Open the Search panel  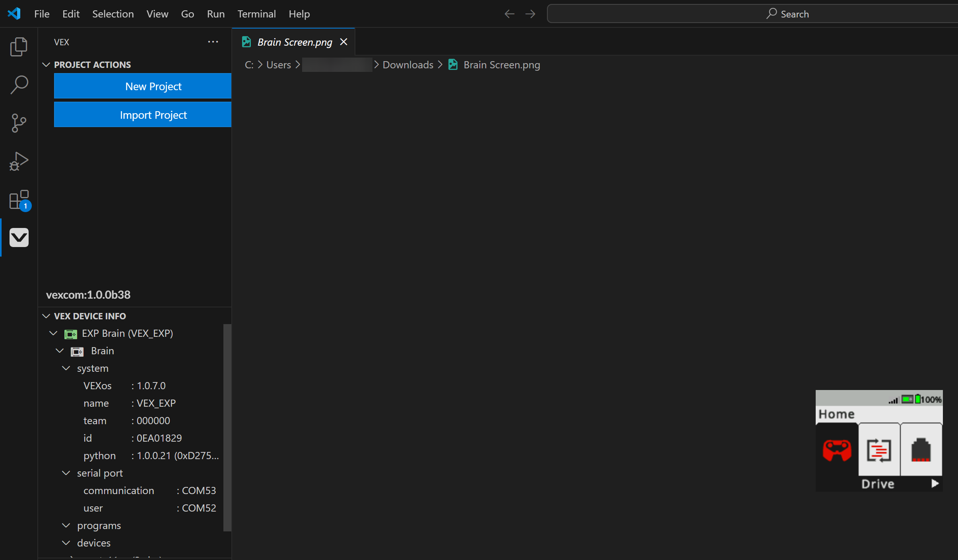(19, 85)
